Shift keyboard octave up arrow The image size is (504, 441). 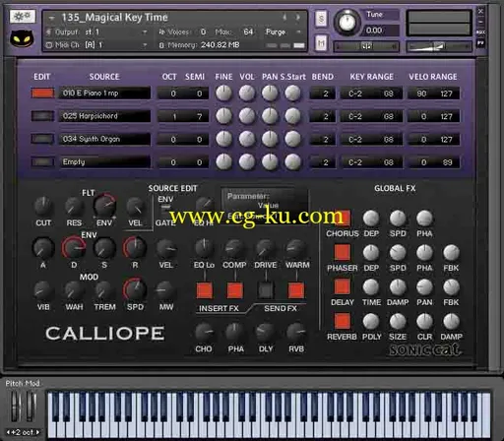pos(37,432)
